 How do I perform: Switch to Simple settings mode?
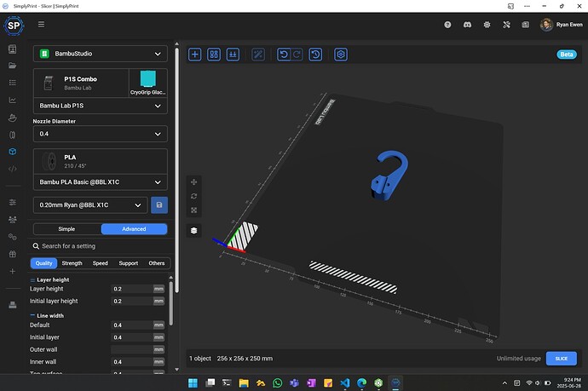[66, 229]
